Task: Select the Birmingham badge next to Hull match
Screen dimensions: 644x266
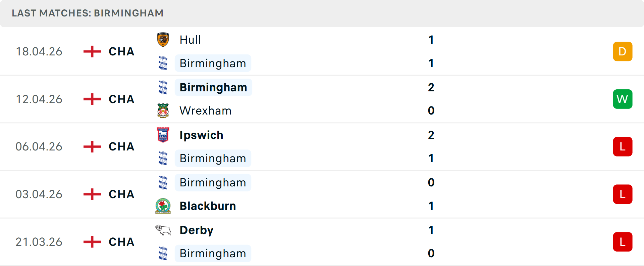Action: (163, 63)
